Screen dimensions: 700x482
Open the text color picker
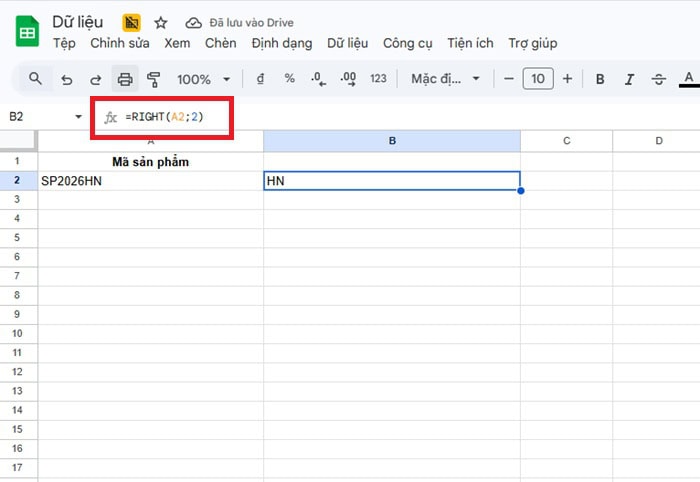pyautogui.click(x=687, y=79)
